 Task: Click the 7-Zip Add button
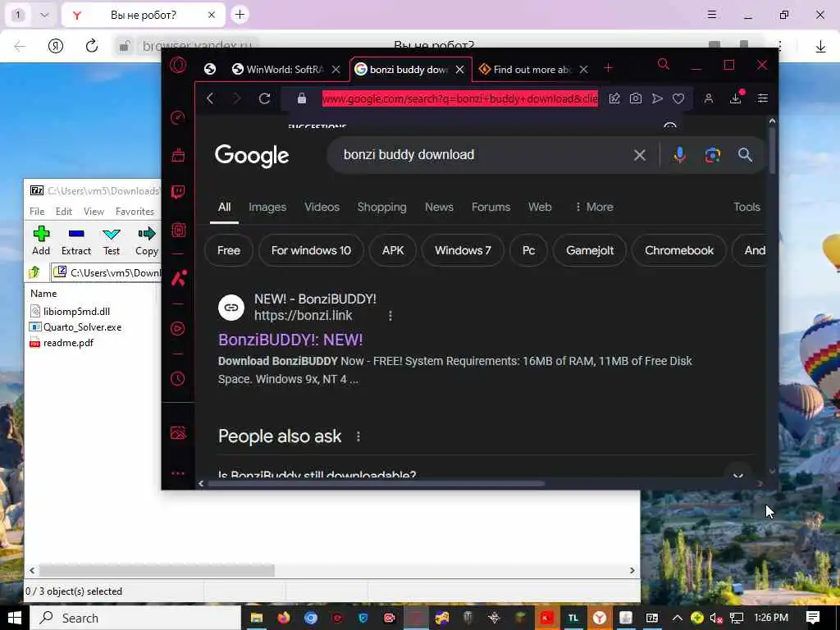click(x=41, y=240)
